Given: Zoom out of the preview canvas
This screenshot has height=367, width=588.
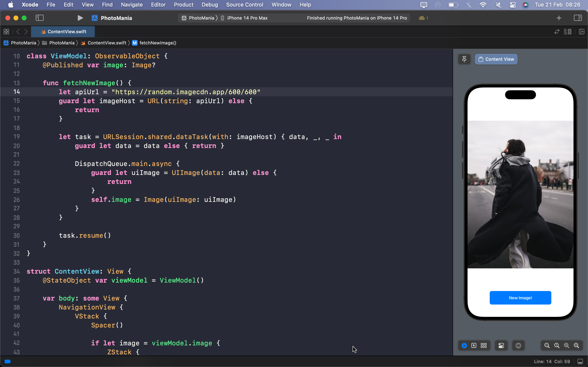Looking at the screenshot, I should [x=547, y=345].
